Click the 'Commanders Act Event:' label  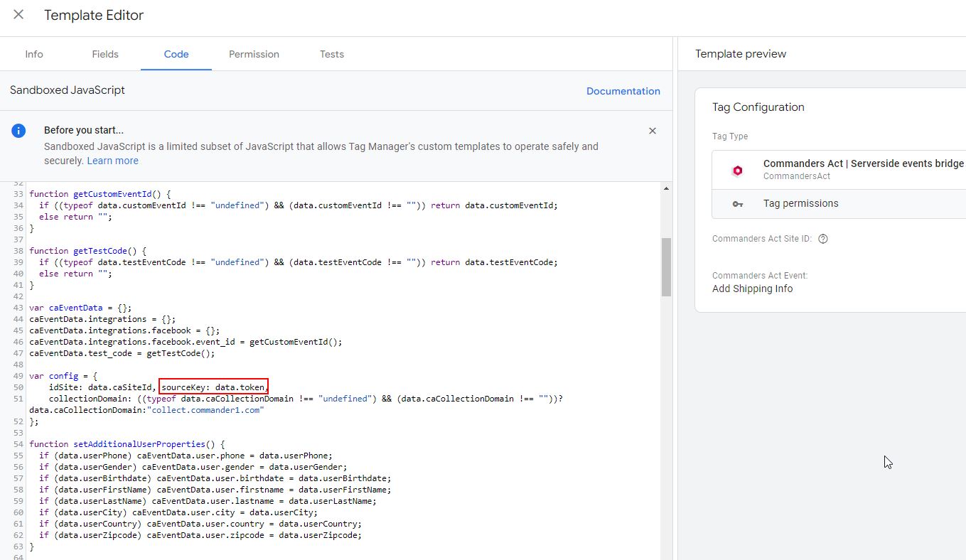click(x=760, y=275)
